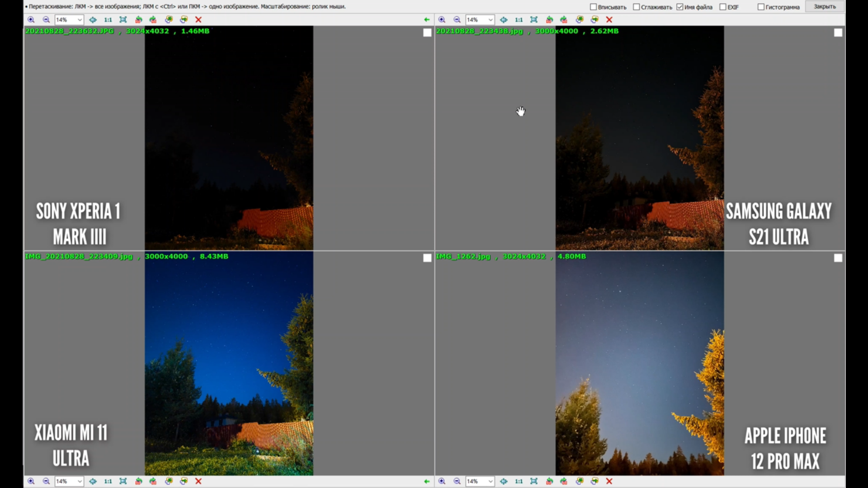Tick the white selection box on the Xiaomi image
The width and height of the screenshot is (868, 488).
tap(427, 258)
